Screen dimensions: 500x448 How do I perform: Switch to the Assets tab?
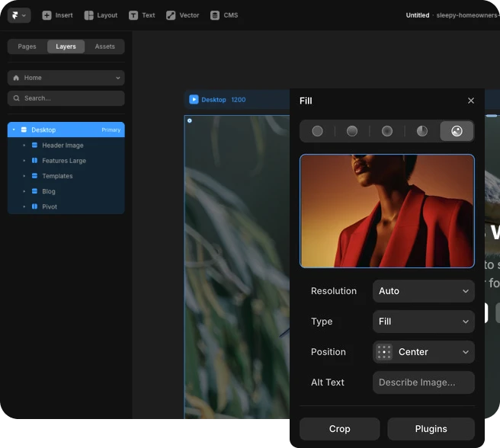[x=104, y=46]
